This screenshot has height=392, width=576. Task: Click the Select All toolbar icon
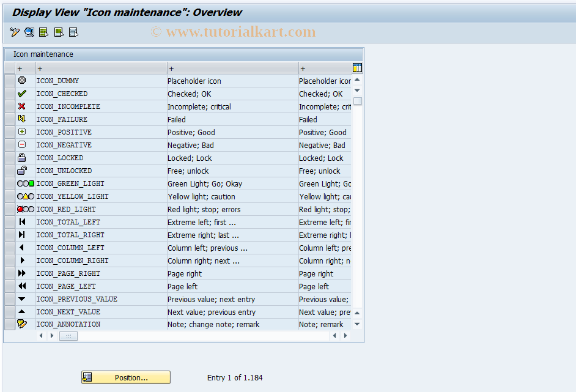43,32
